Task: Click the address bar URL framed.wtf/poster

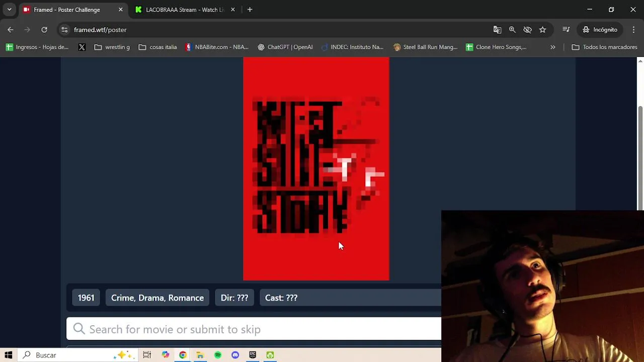Action: coord(100,30)
